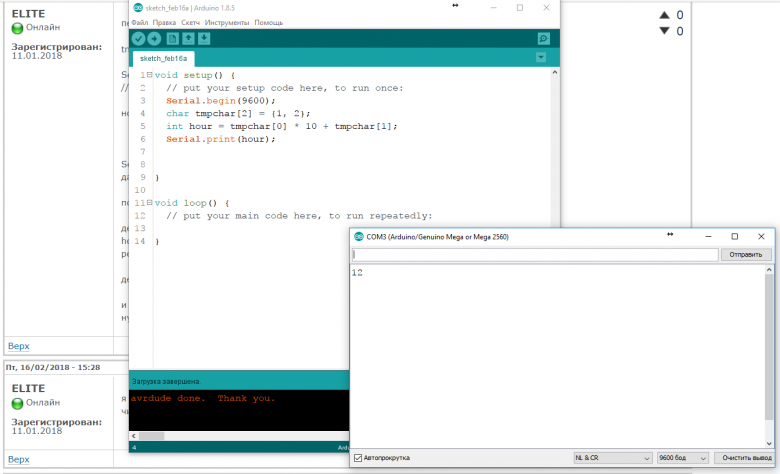The height and width of the screenshot is (474, 780).
Task: Click the char tmpchar[2] declaration line
Action: [238, 113]
